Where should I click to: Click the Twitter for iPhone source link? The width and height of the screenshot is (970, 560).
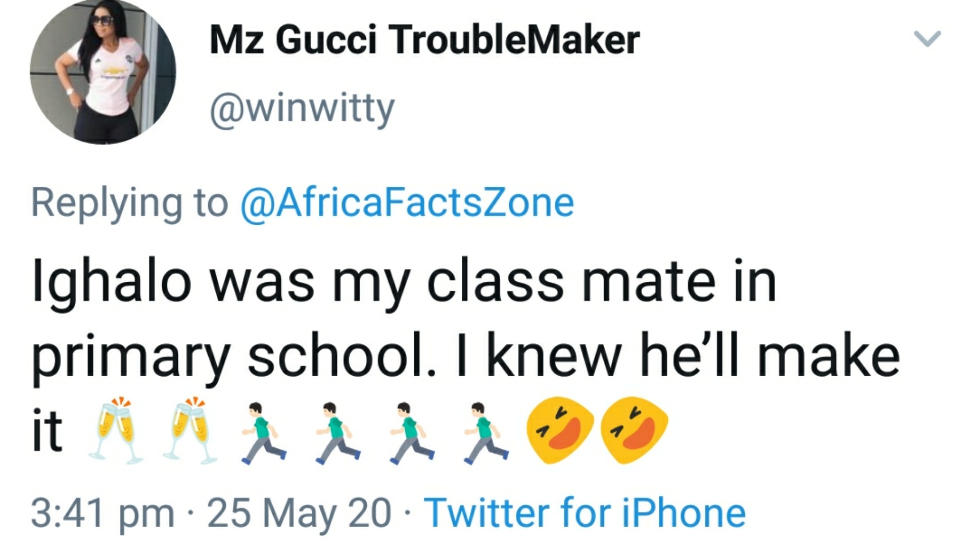pos(585,513)
